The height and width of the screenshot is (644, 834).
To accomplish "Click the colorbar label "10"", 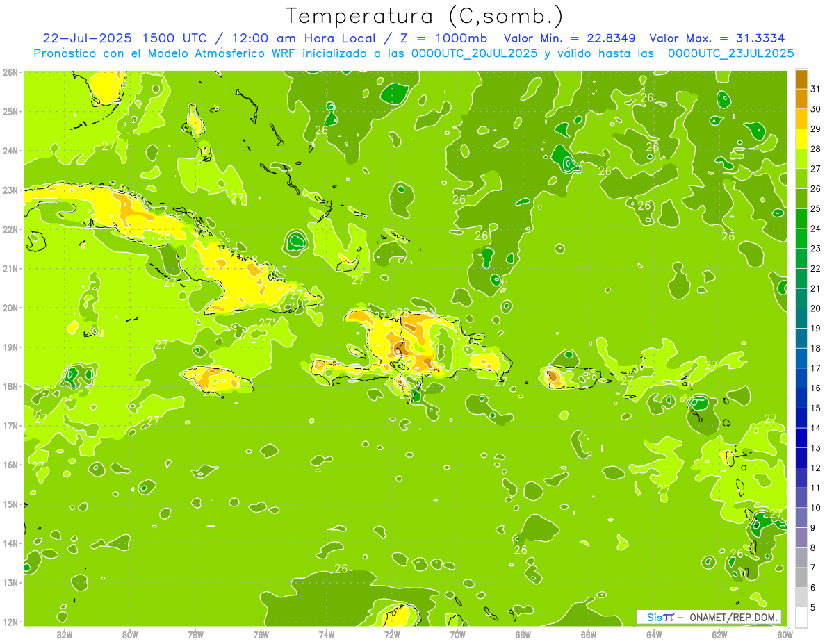I will tap(815, 508).
